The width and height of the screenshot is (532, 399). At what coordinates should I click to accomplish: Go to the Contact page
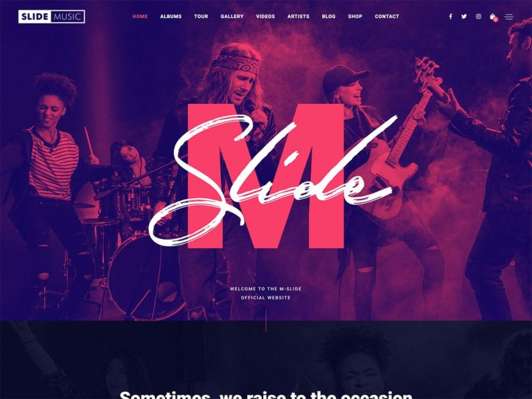click(x=387, y=17)
